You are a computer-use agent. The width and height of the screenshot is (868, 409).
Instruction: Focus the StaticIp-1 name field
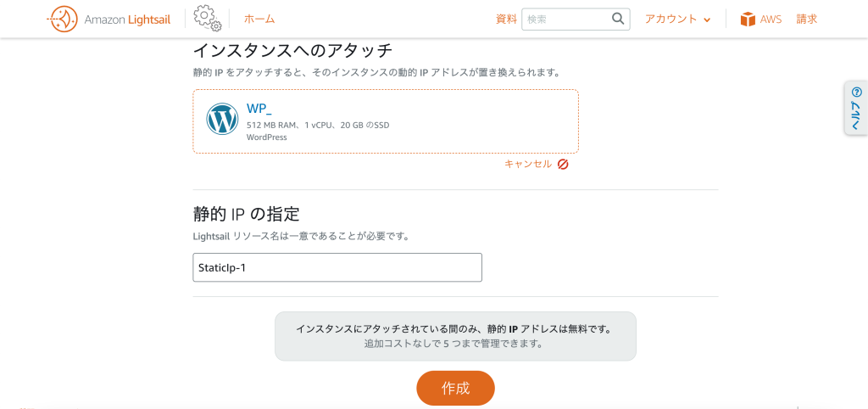(x=337, y=267)
